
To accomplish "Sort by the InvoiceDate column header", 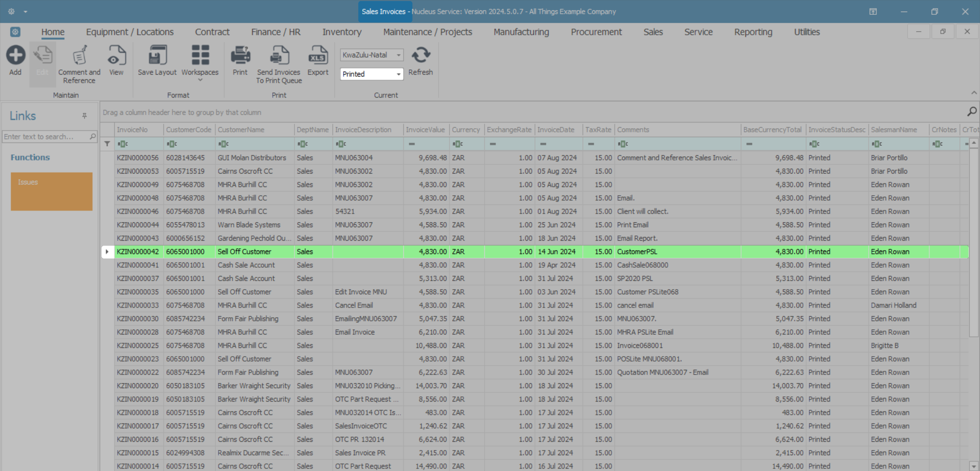I will [x=556, y=130].
